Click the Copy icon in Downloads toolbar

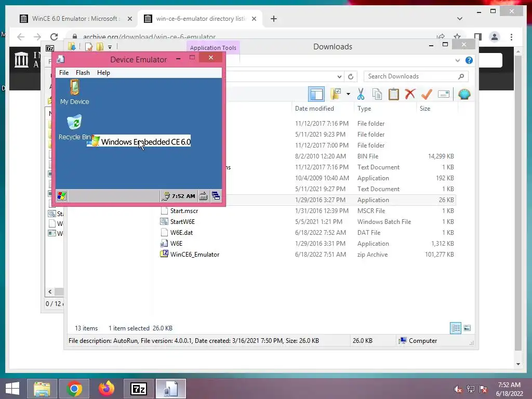(377, 94)
